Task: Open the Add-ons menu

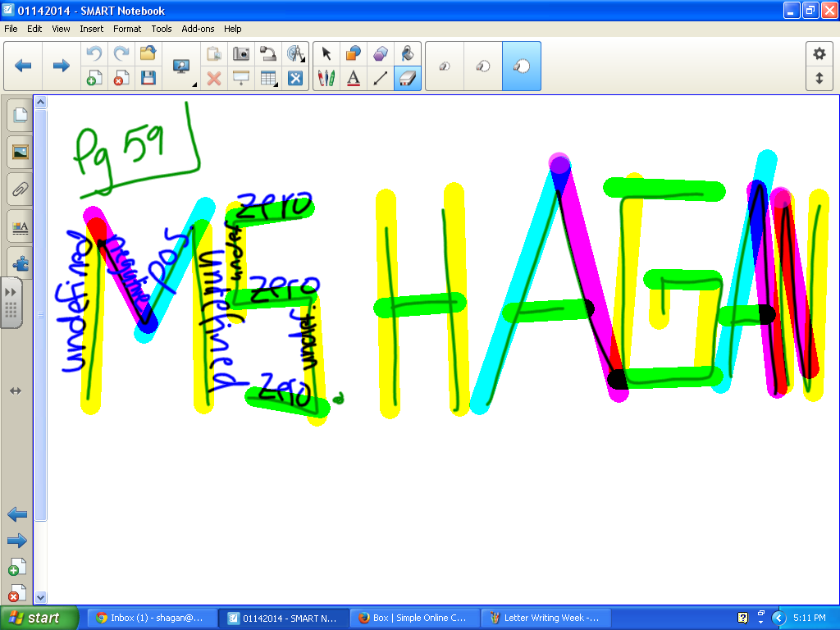Action: point(198,29)
